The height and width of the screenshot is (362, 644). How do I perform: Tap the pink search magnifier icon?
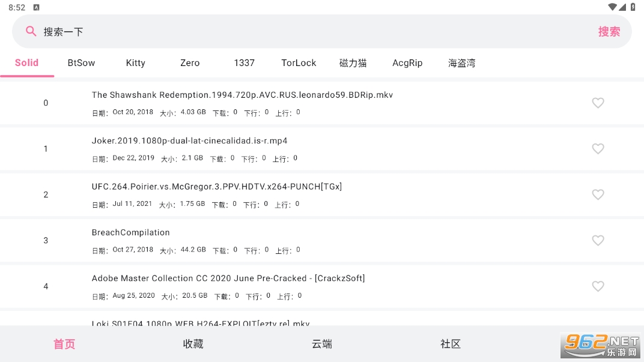[31, 31]
